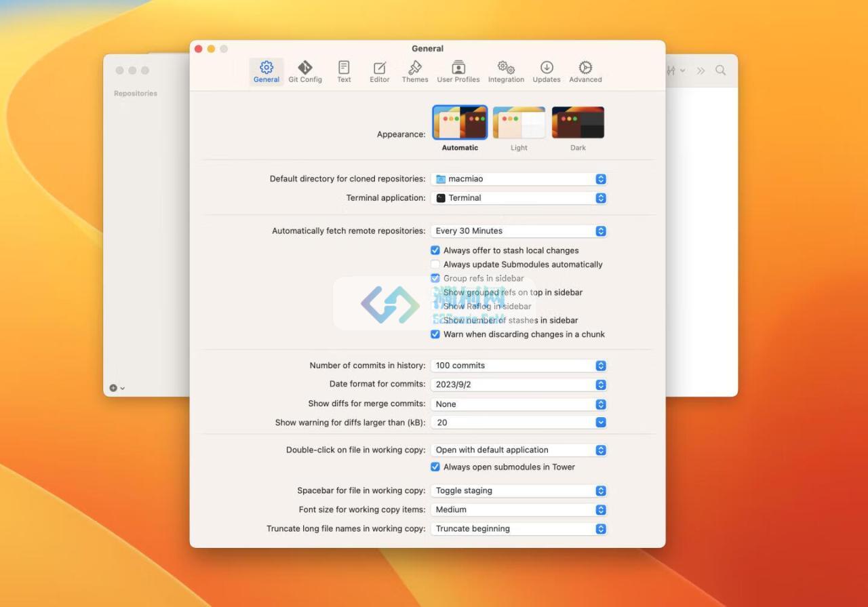
Task: Open the default clone directory dropdown
Action: pos(519,179)
